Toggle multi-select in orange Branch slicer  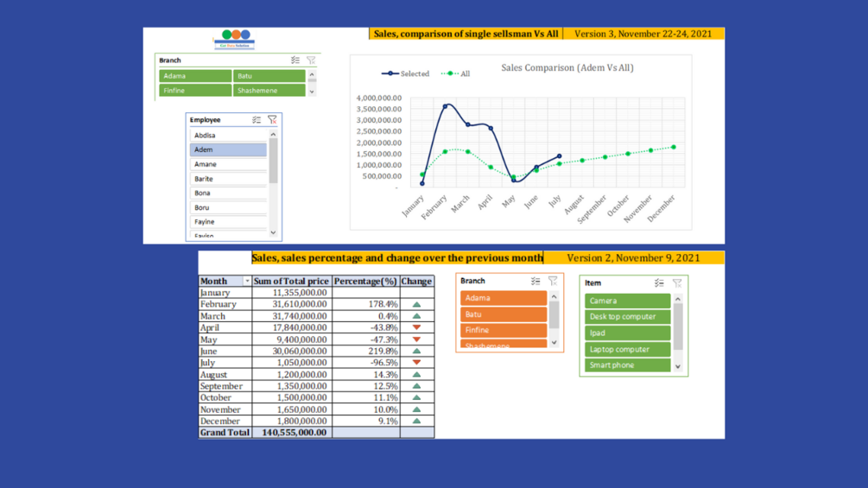point(535,281)
